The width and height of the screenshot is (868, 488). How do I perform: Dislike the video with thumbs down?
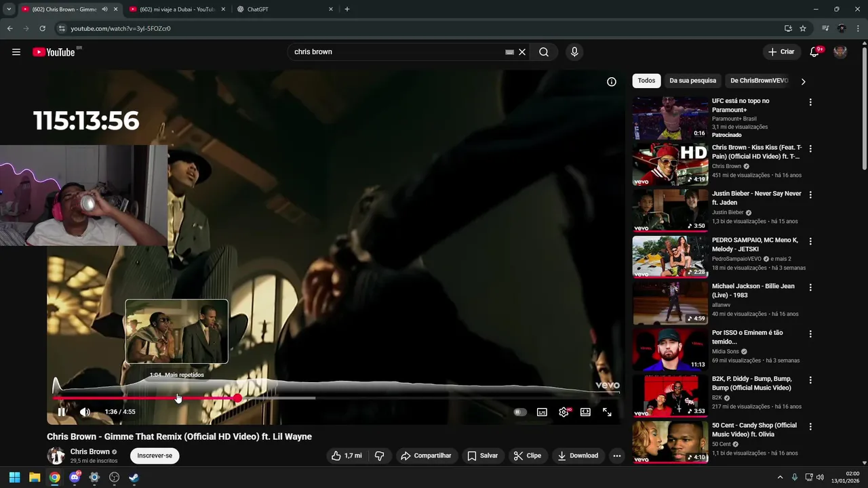point(380,455)
